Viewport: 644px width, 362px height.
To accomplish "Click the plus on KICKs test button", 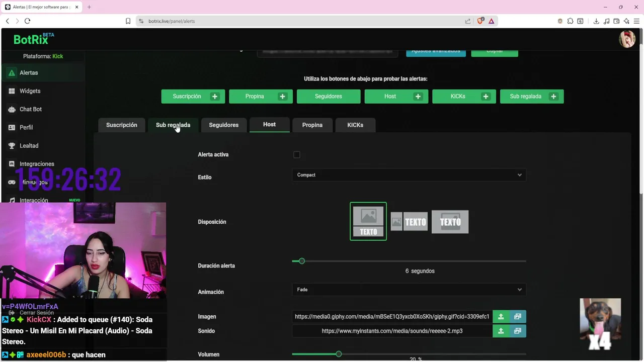I will coord(486,97).
